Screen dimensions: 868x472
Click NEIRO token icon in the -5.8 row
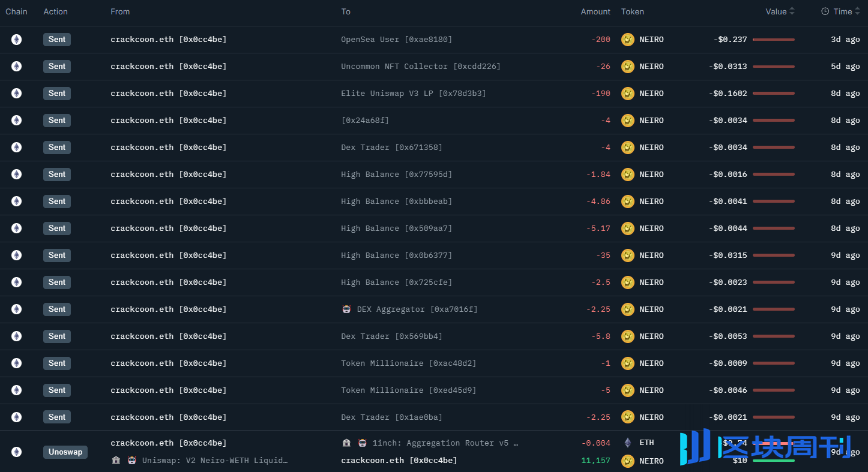coord(628,336)
